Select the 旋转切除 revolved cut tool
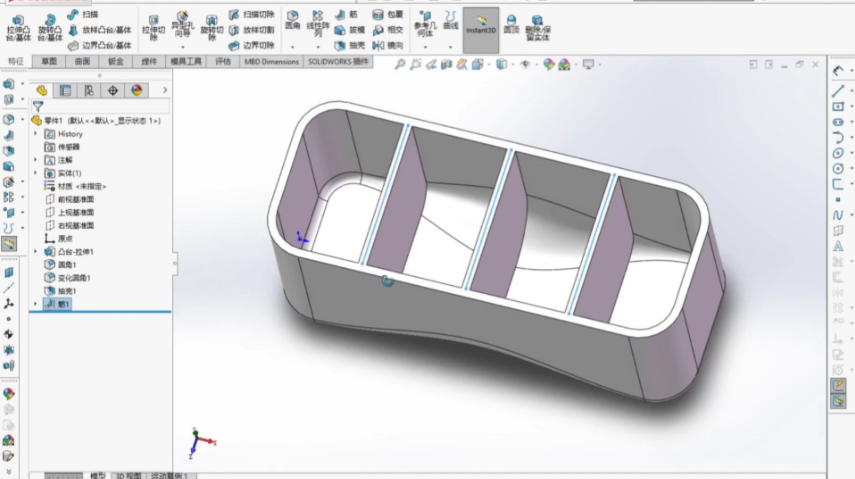855x479 pixels. 212,28
